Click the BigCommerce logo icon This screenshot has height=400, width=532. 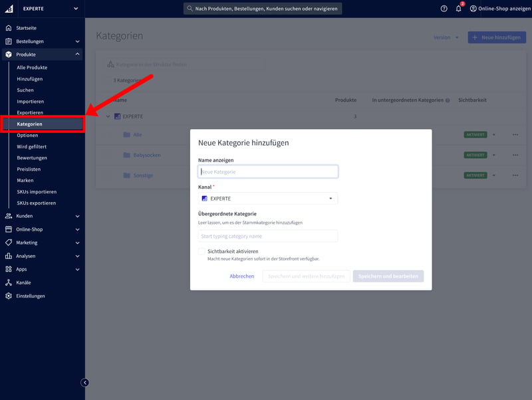tap(9, 9)
